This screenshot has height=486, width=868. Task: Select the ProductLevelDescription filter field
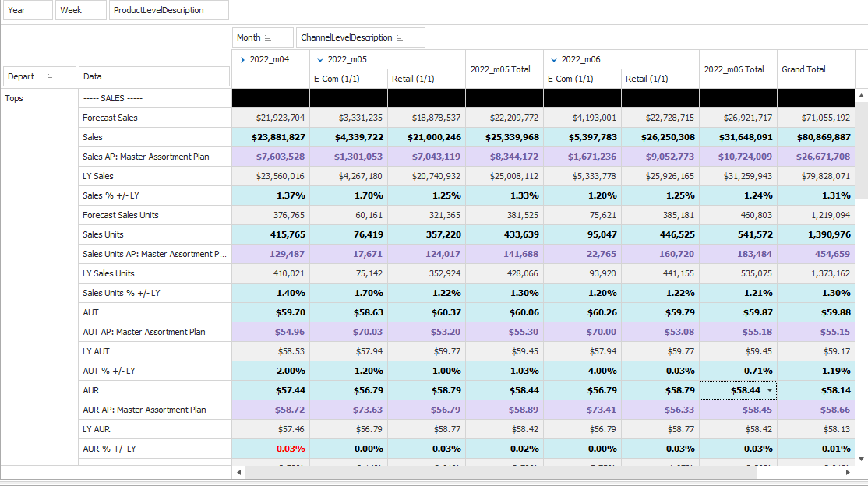click(x=168, y=10)
